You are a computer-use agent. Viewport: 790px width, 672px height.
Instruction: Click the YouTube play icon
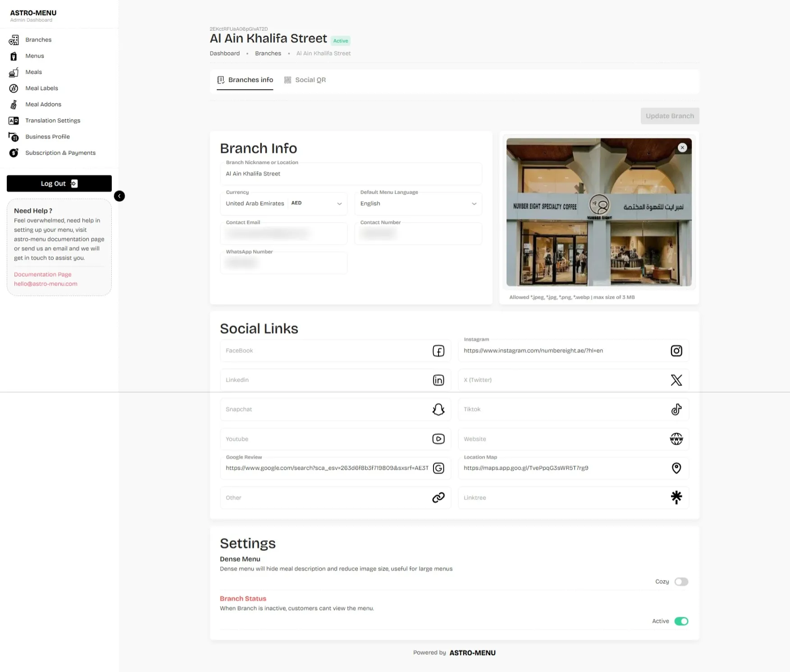[x=438, y=439]
